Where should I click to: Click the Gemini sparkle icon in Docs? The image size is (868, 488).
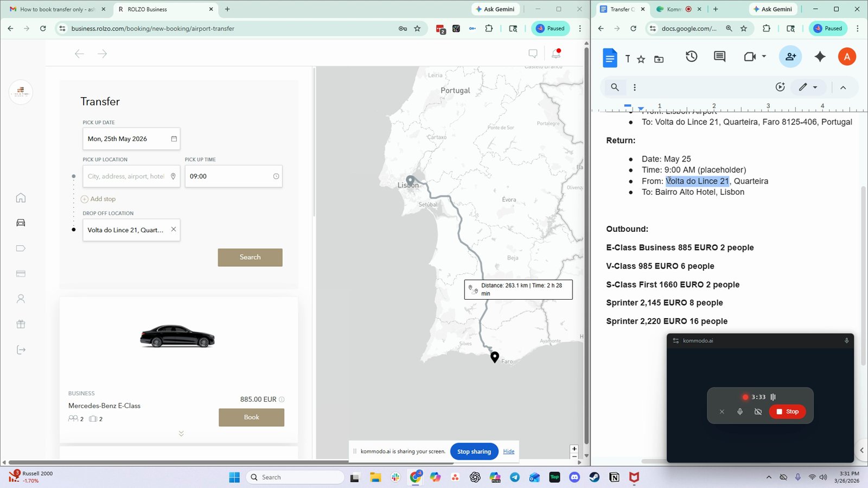point(820,56)
